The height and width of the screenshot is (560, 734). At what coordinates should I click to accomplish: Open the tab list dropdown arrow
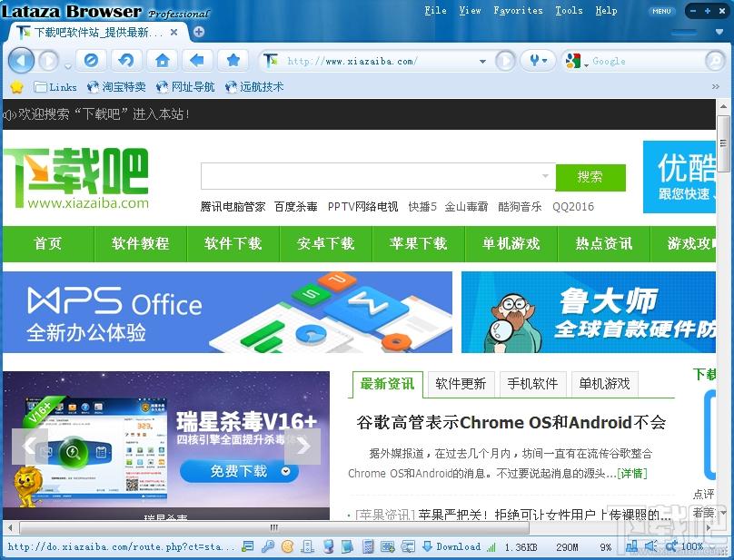tap(719, 32)
